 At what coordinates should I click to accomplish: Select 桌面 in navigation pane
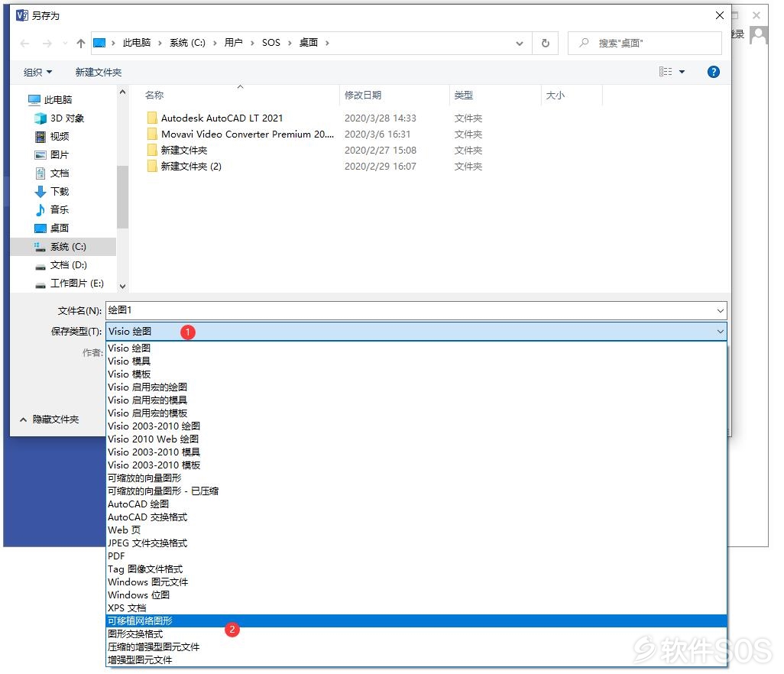(60, 228)
